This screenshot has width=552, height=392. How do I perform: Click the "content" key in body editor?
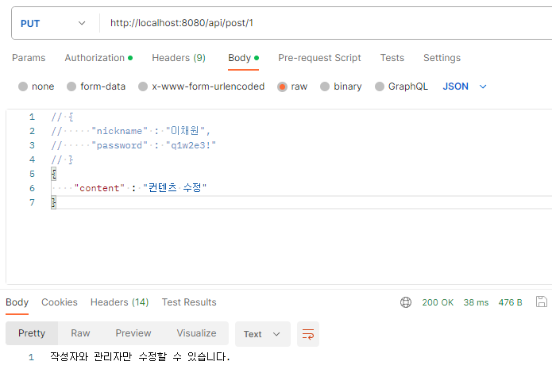pyautogui.click(x=99, y=188)
